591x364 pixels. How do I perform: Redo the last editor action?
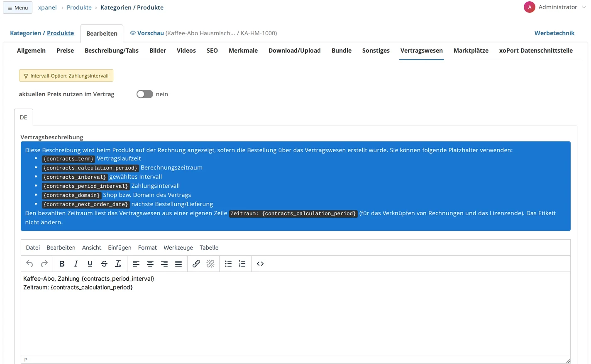pos(44,264)
